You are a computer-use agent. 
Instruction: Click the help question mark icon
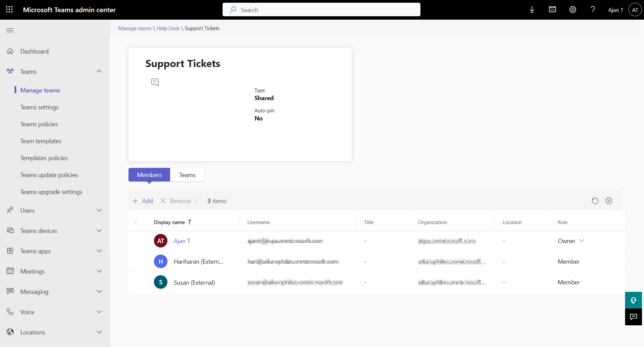click(x=593, y=9)
